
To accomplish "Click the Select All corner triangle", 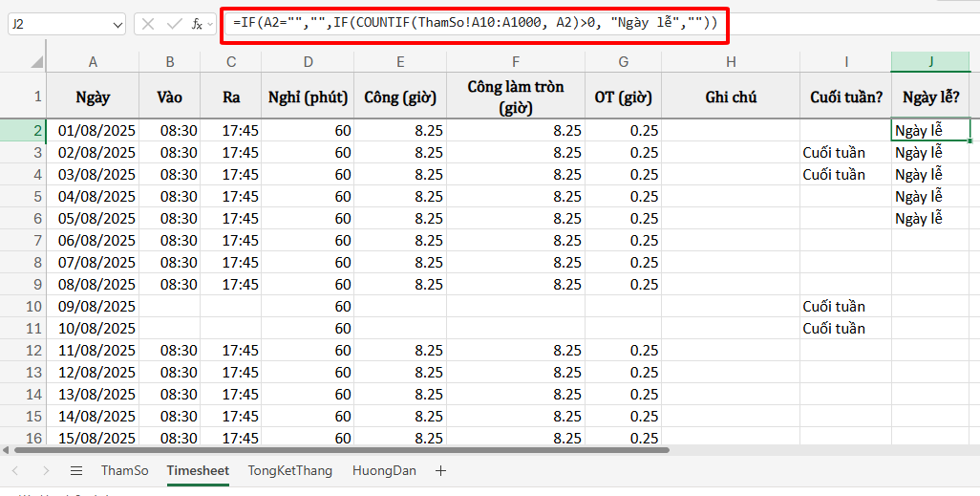I will (x=37, y=61).
